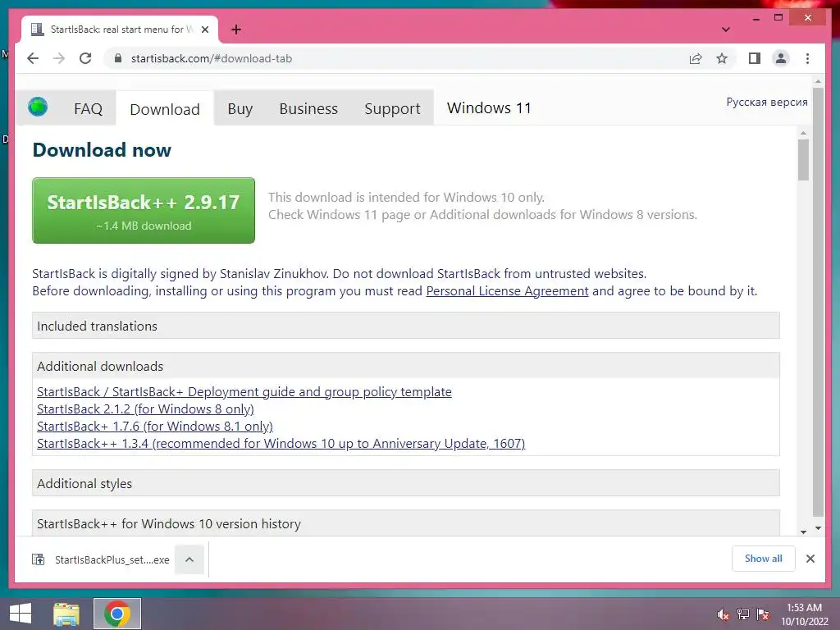Click the browser back arrow
The height and width of the screenshot is (630, 840).
(x=33, y=58)
